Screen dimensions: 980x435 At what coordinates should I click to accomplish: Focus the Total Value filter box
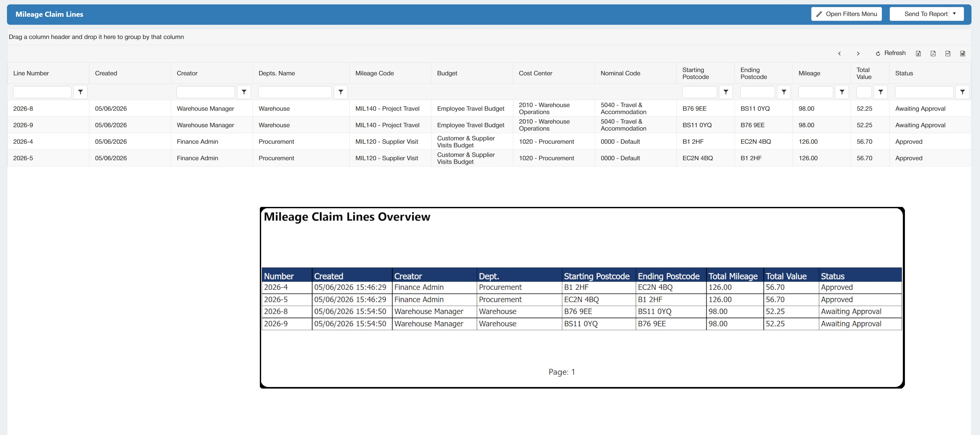[864, 92]
